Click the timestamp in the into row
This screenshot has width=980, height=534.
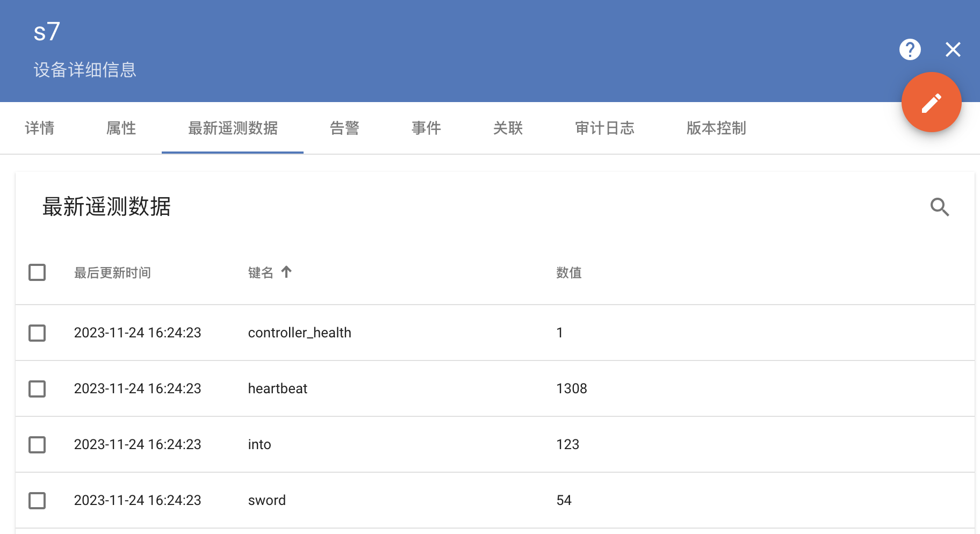138,444
